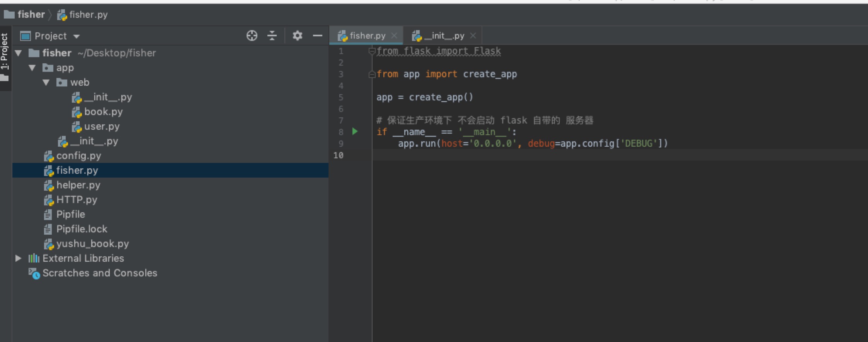Click the green run arrow in gutter
The height and width of the screenshot is (342, 868).
(355, 132)
